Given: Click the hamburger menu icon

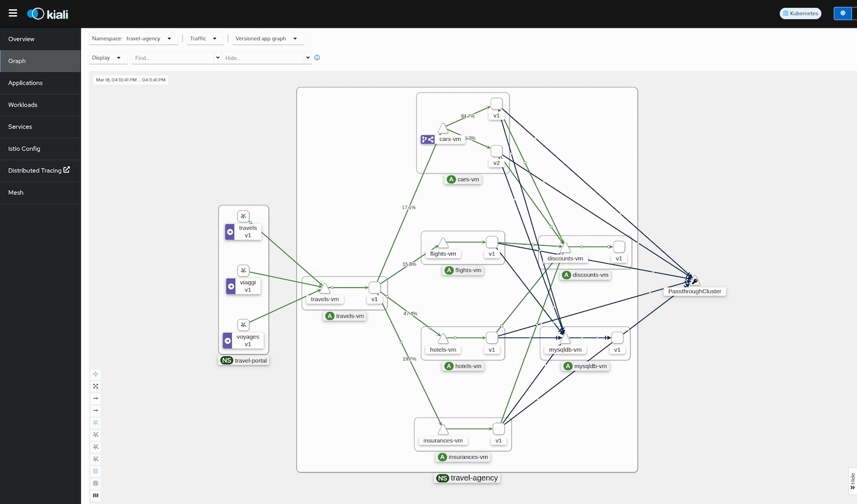Looking at the screenshot, I should pos(13,13).
